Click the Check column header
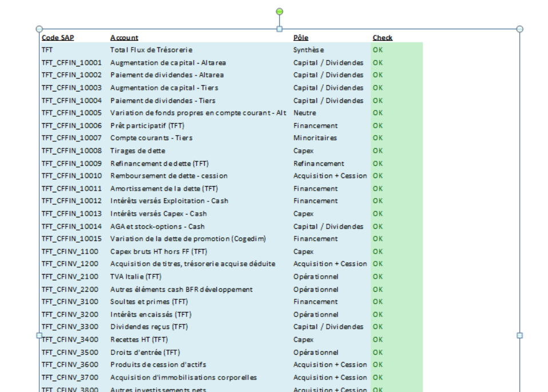Viewport: 548px width, 392px height. pos(383,38)
